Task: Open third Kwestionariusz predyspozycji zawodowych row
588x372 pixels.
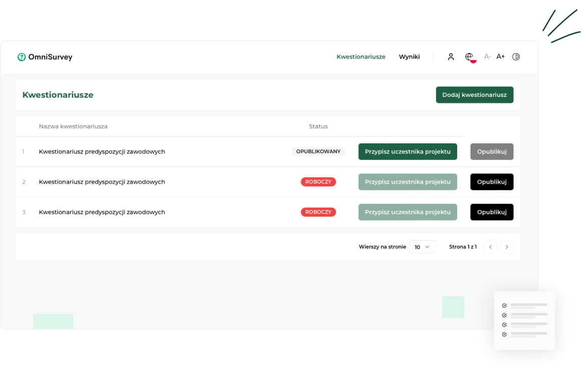Action: click(102, 212)
